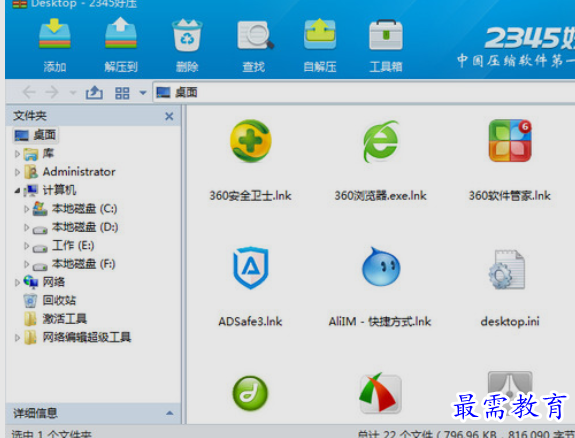Select the red-green FastStone Capture shortcut icon

point(380,393)
